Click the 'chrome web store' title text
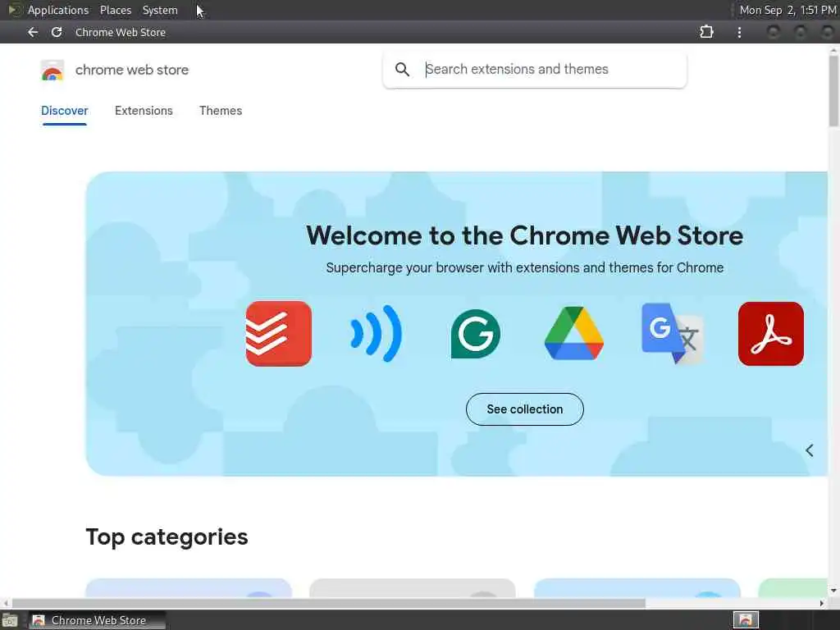840x630 pixels. coord(132,71)
